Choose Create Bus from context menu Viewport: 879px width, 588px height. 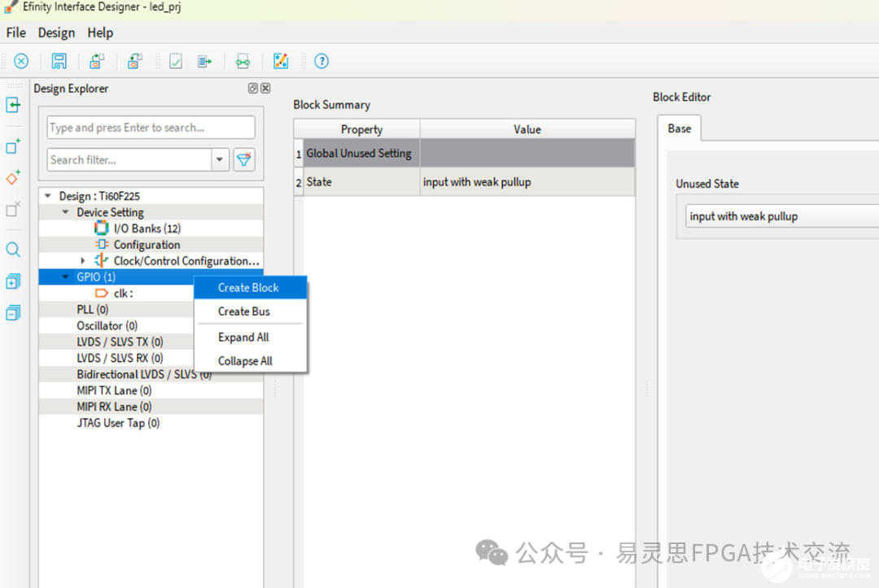pyautogui.click(x=250, y=311)
